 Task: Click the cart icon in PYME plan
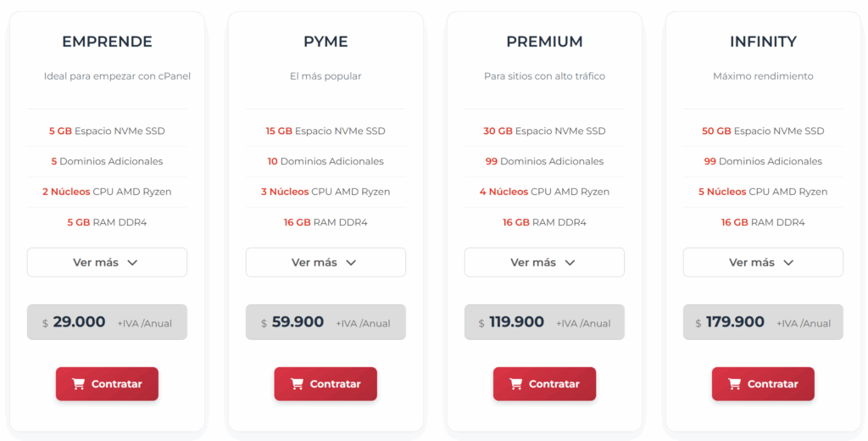coord(298,384)
